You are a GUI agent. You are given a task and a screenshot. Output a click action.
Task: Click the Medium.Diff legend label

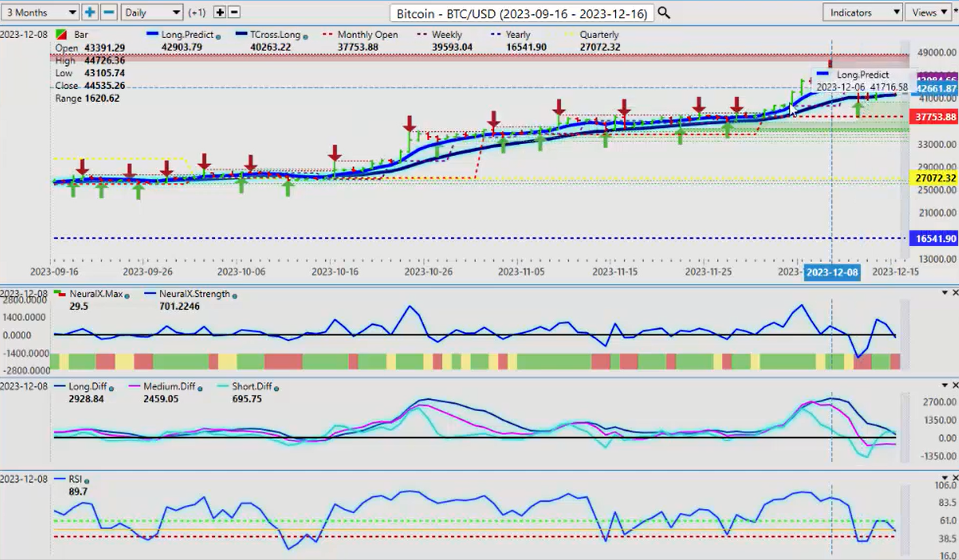point(170,387)
